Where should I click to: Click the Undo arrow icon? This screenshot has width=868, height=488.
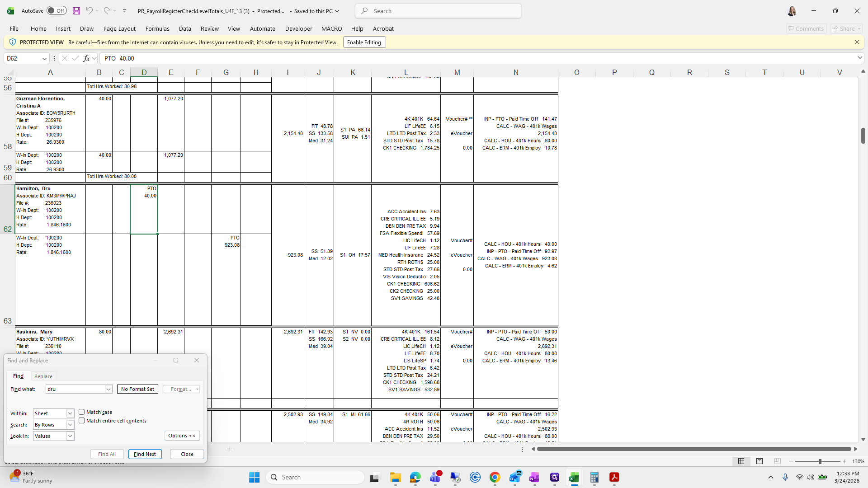coord(89,11)
